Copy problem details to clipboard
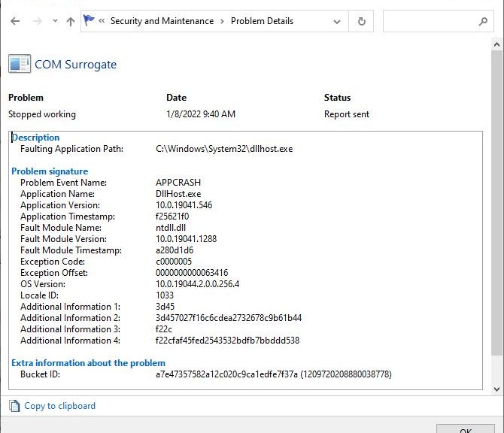Screen dimensions: 504x433 click(x=59, y=406)
